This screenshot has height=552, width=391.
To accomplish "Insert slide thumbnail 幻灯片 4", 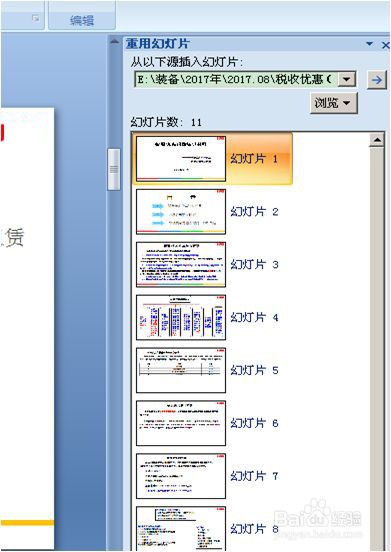I will (181, 317).
